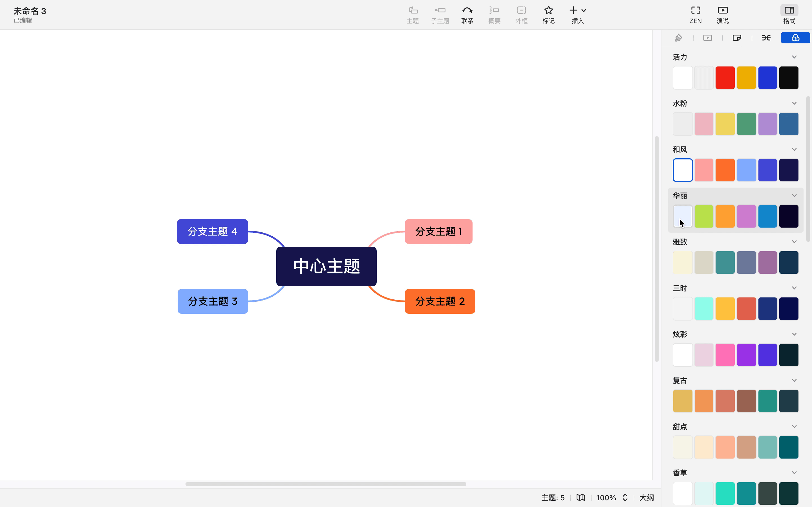The image size is (812, 507).
Task: Open the 100% zoom level stepper
Action: click(625, 498)
